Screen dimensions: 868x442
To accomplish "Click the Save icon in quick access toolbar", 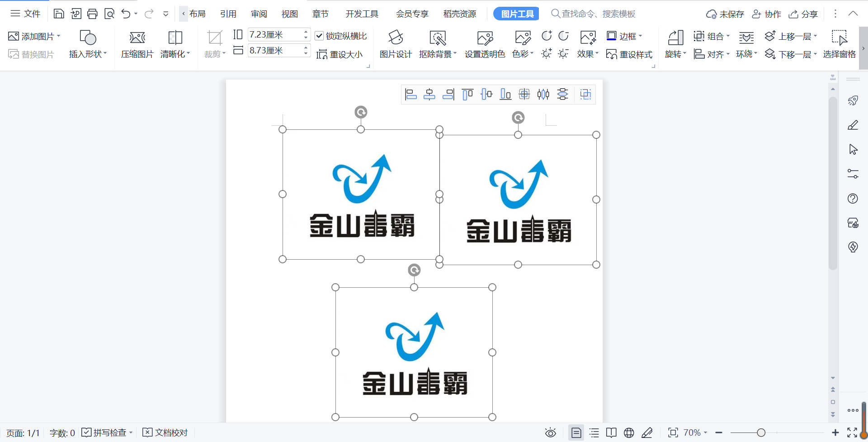I will pyautogui.click(x=58, y=14).
